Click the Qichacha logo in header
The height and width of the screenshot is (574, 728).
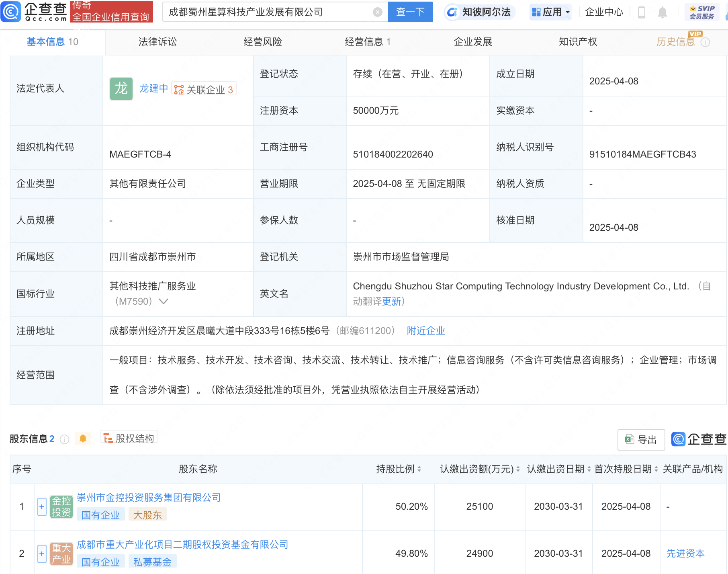point(34,12)
